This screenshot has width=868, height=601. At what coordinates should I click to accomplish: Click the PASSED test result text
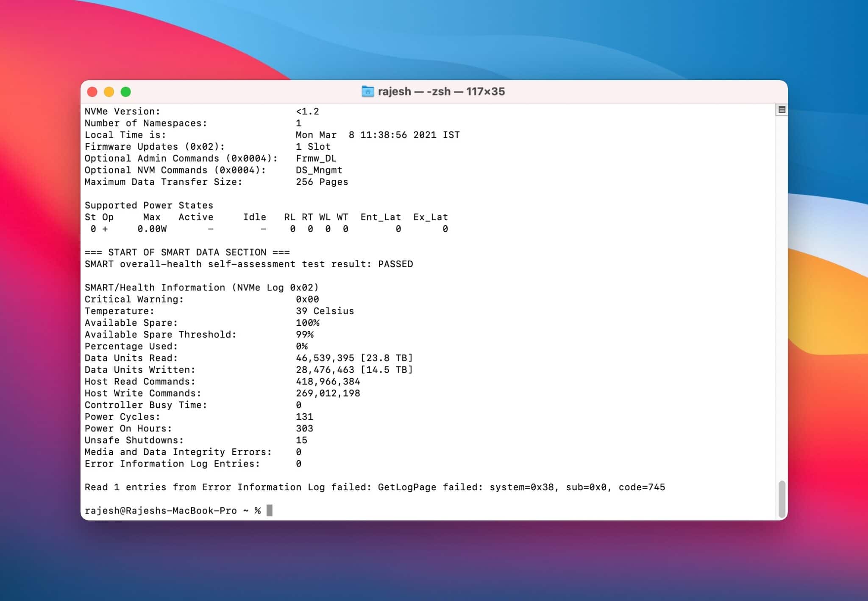(x=395, y=264)
